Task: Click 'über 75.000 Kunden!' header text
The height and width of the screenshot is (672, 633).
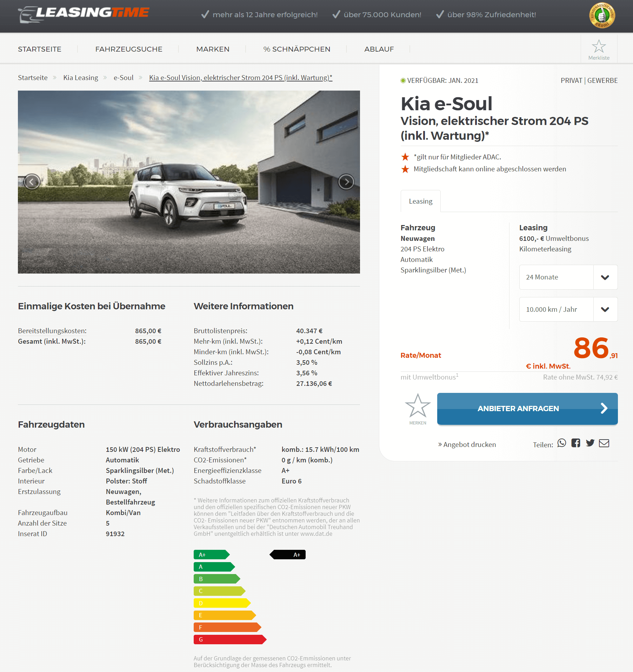Action: pyautogui.click(x=382, y=15)
